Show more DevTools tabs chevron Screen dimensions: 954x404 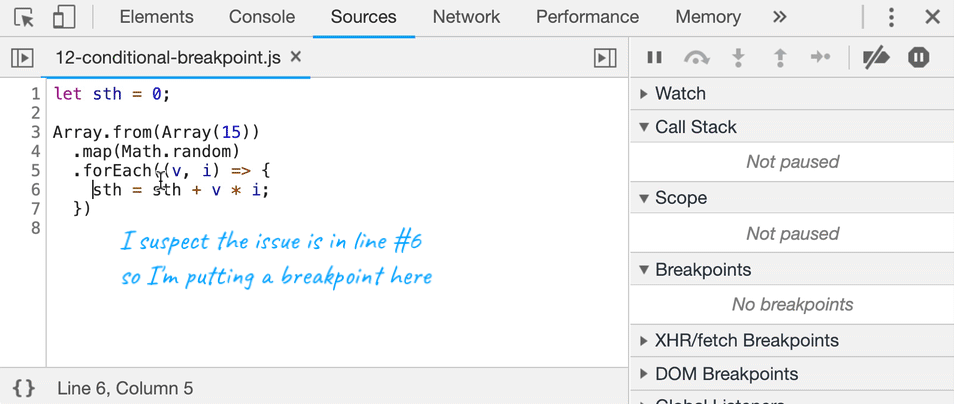click(x=779, y=17)
